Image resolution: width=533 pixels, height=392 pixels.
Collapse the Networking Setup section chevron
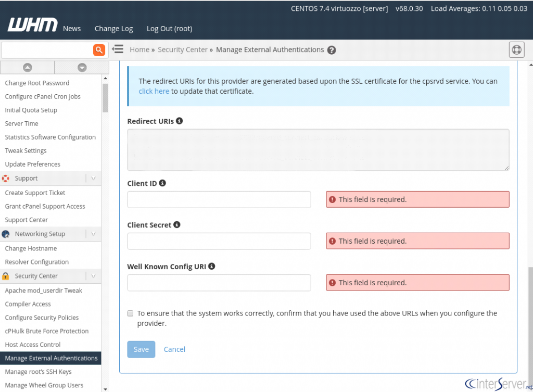click(x=94, y=234)
